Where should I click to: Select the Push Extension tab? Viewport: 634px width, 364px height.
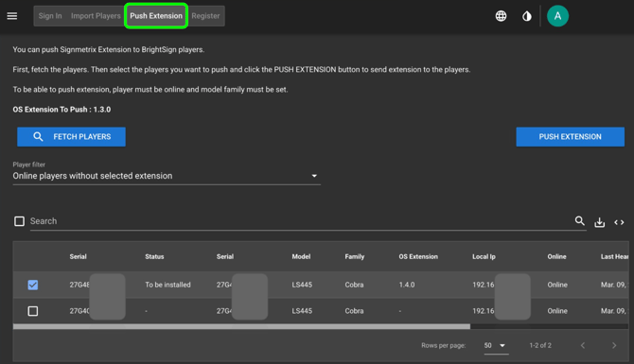pyautogui.click(x=156, y=16)
